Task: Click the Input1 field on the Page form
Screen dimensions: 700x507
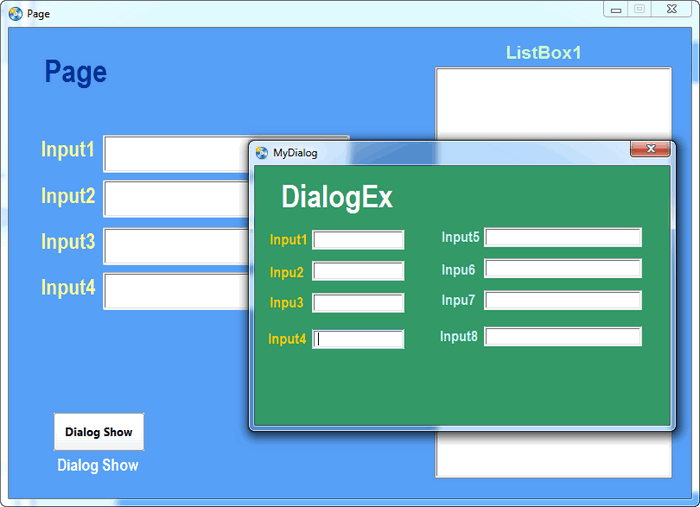Action: 175,154
